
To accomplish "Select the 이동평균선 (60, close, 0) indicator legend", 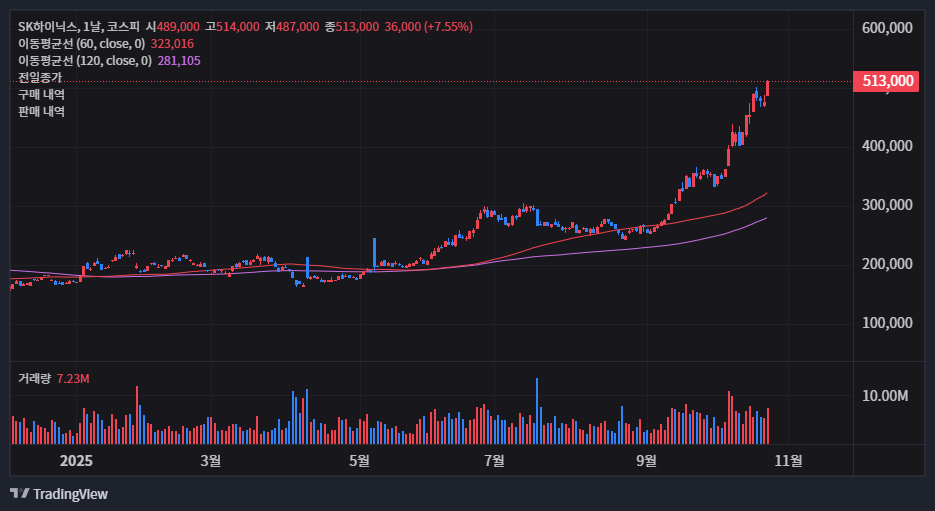I will (82, 44).
